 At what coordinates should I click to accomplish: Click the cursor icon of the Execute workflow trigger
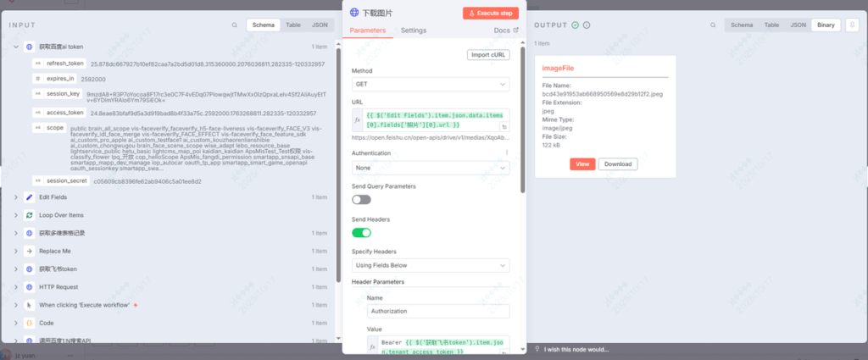30,304
